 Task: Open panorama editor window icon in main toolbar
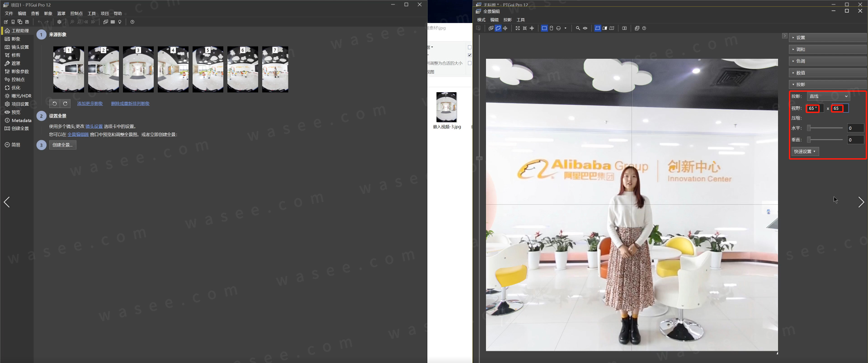(106, 22)
